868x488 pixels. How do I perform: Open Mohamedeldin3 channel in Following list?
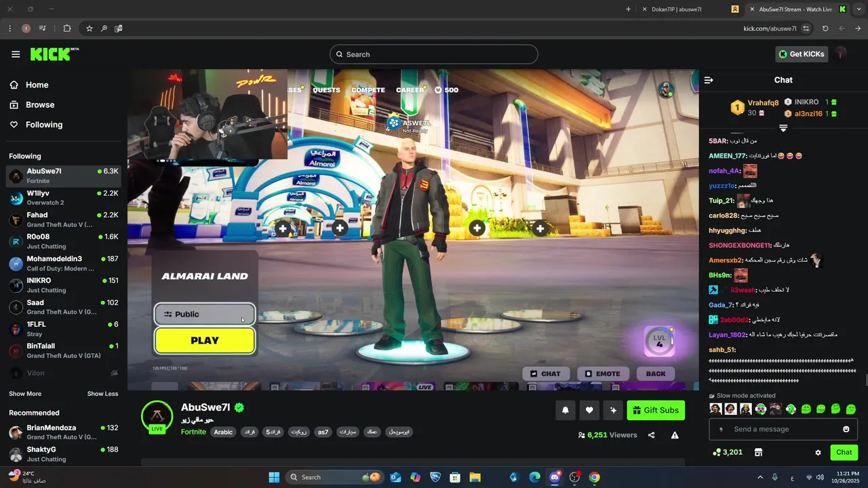coord(64,264)
